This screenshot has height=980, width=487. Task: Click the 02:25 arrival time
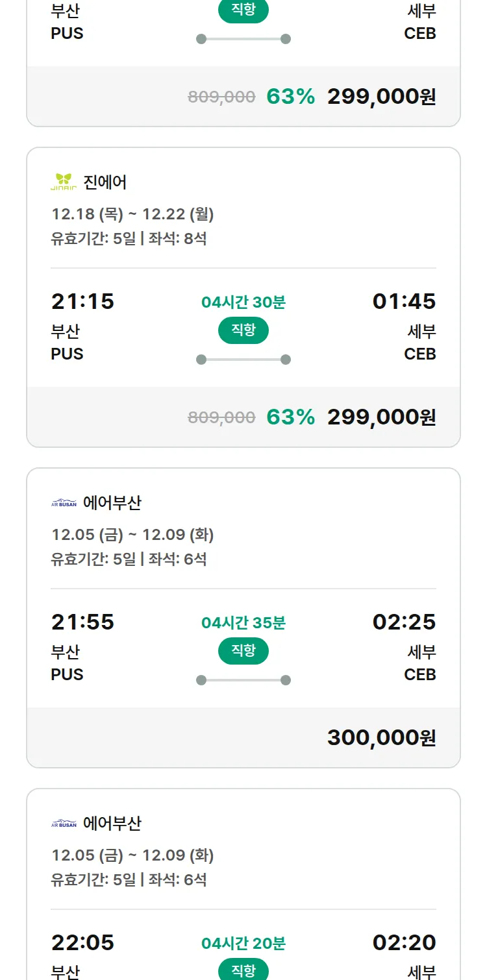pyautogui.click(x=404, y=622)
